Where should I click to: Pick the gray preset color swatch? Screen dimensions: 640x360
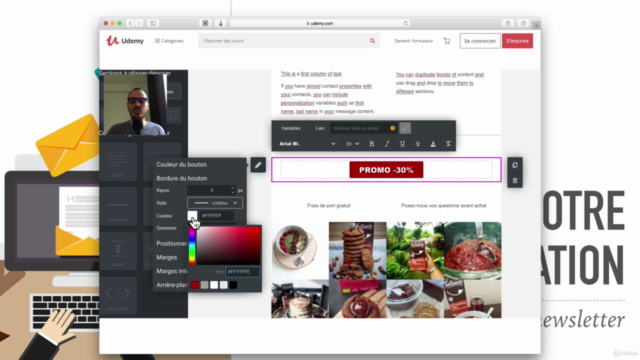click(x=204, y=285)
